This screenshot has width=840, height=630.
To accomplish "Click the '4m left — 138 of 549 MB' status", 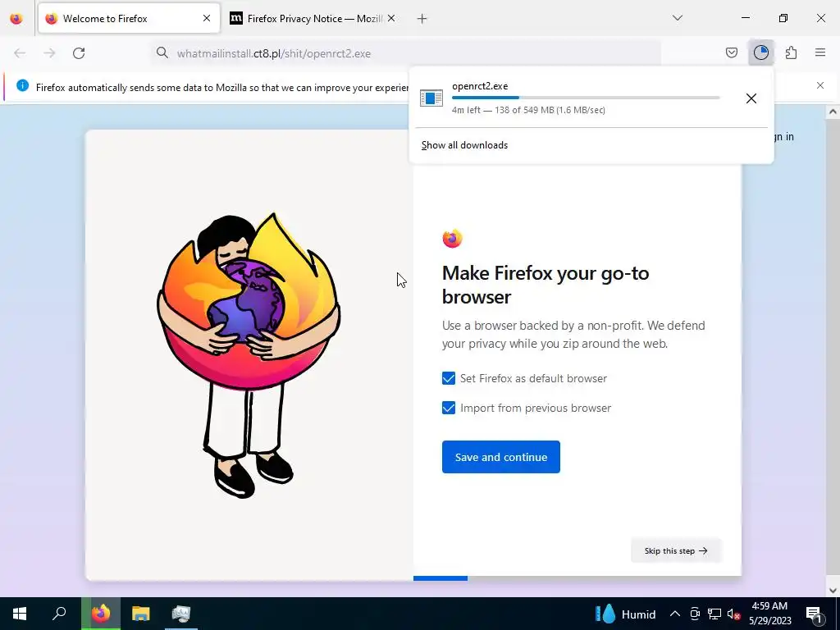I will [x=528, y=110].
